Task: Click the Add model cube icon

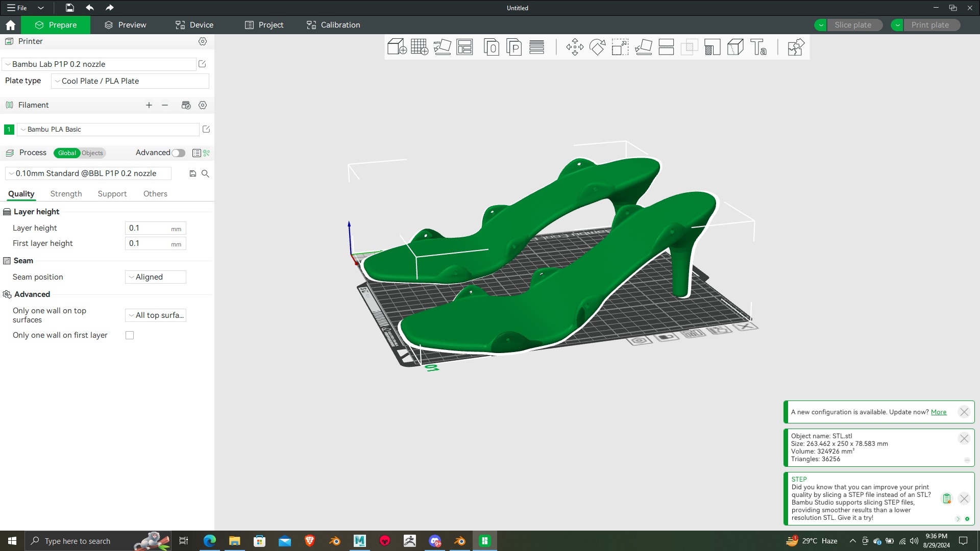Action: point(397,47)
